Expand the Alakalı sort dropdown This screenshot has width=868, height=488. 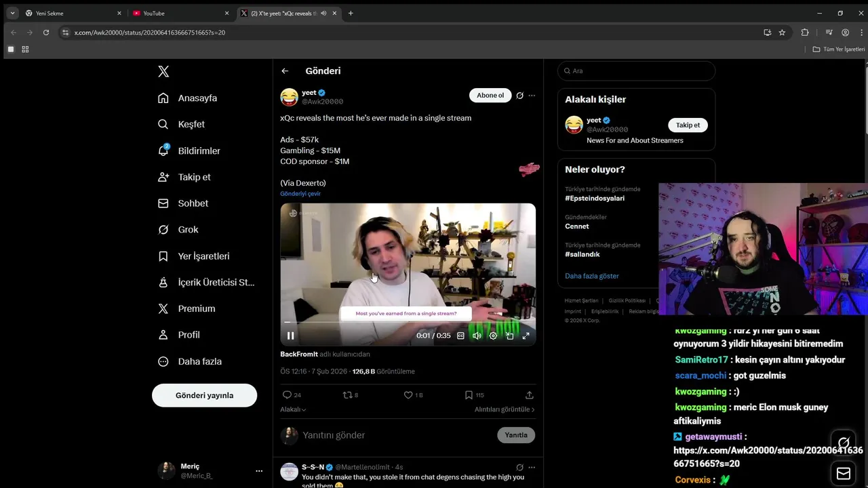293,409
